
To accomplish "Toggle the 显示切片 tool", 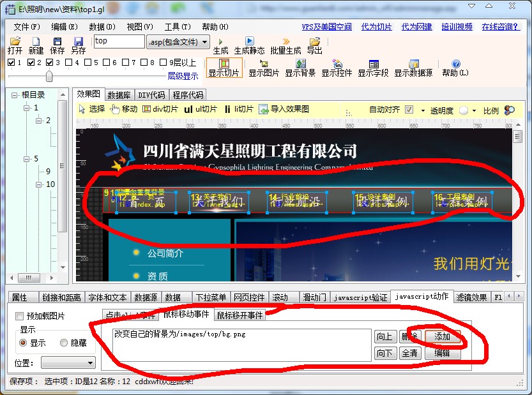I will click(x=224, y=68).
